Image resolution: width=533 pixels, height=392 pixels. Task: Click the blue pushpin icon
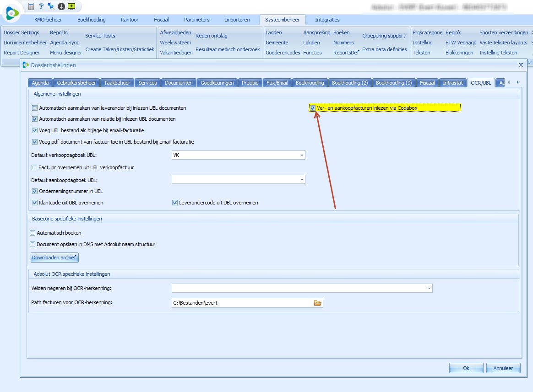click(x=51, y=6)
